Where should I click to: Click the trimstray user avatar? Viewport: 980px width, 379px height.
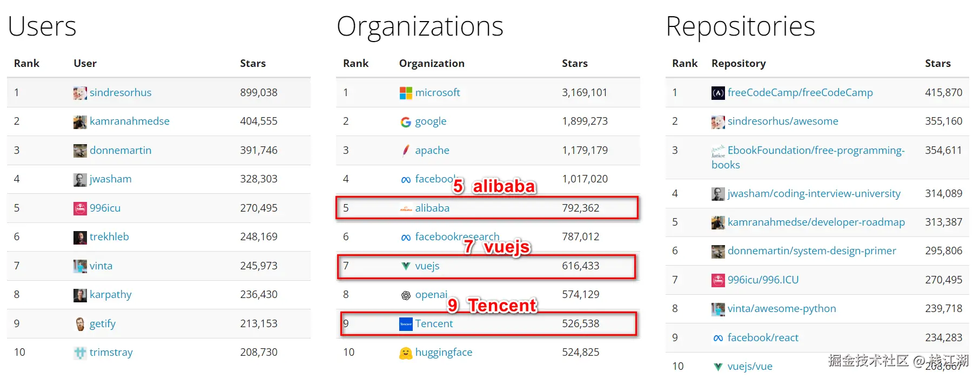point(80,353)
